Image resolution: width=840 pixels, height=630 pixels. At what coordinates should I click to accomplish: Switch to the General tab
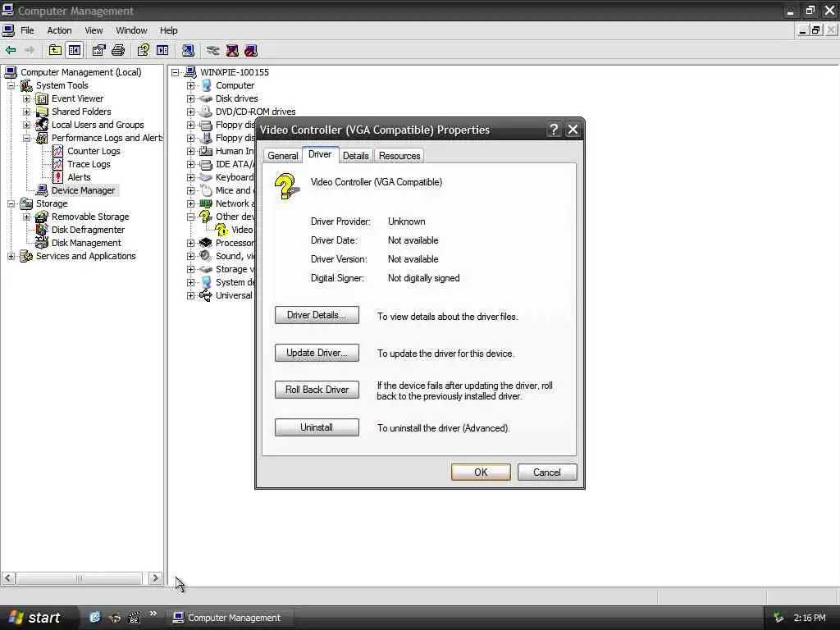282,156
